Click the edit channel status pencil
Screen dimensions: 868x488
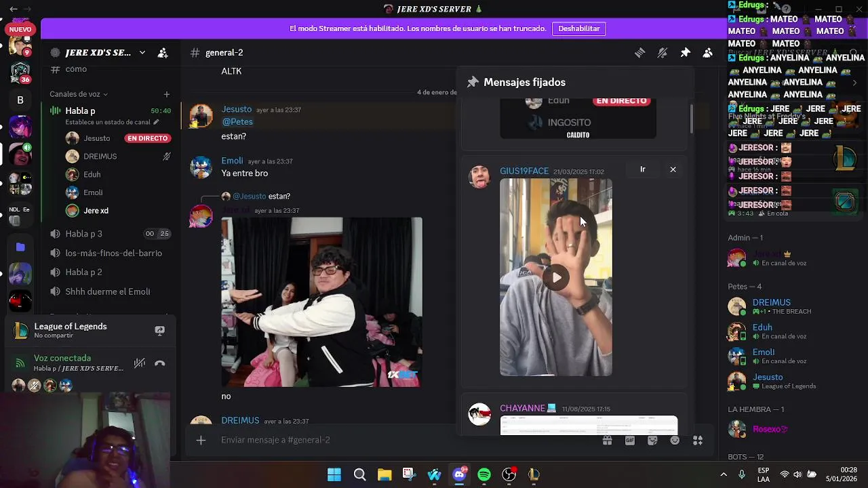[156, 123]
